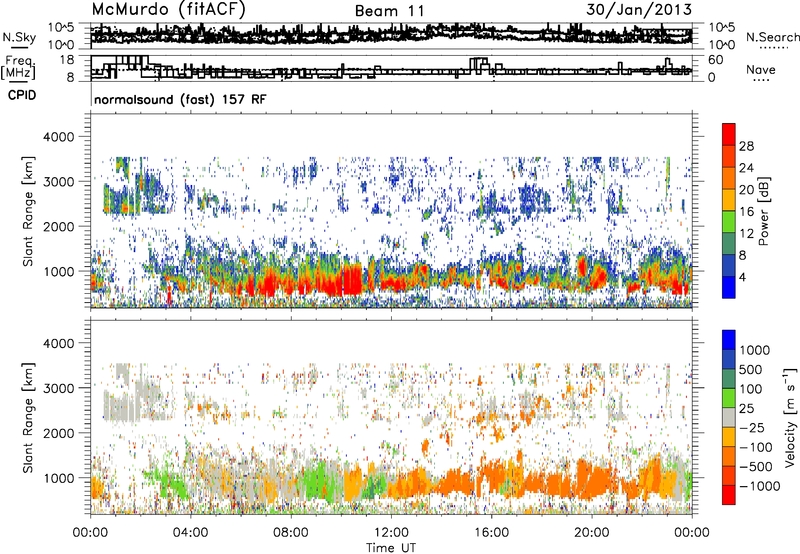Click the bright blue bottom Power colorbar segment
This screenshot has height=554, width=800.
(x=729, y=287)
